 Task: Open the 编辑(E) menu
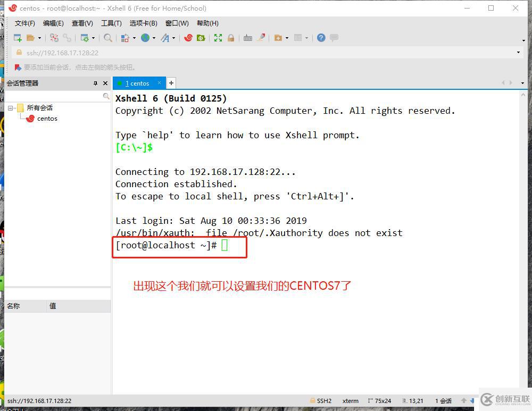point(53,23)
